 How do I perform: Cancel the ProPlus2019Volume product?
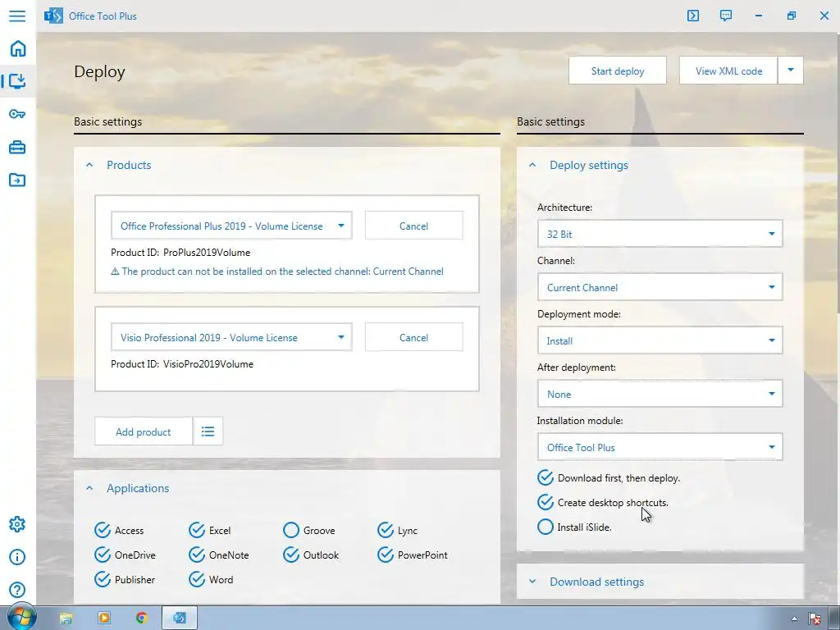click(413, 226)
